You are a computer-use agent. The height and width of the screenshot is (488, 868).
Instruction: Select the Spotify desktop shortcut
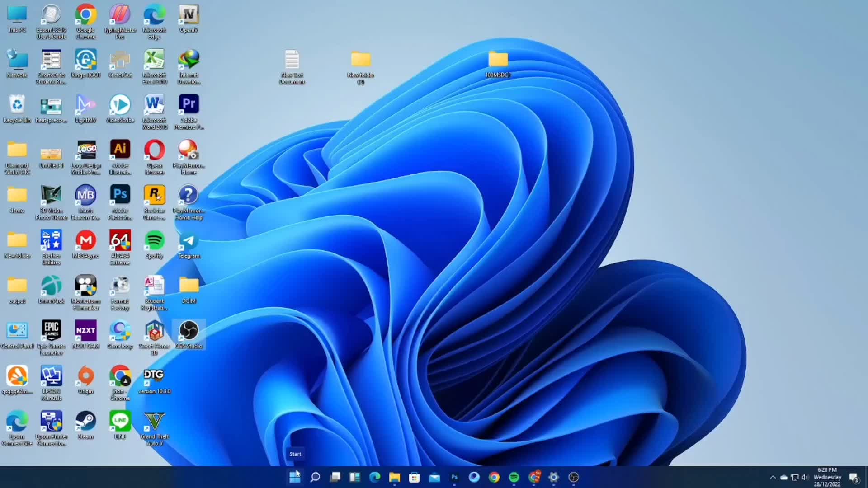[x=154, y=245]
